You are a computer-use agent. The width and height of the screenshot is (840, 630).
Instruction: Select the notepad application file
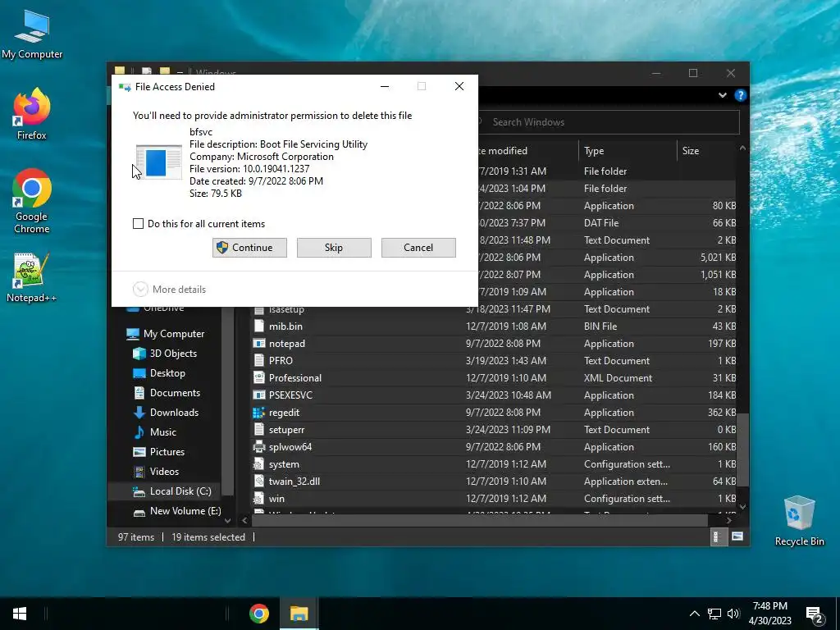(493, 344)
